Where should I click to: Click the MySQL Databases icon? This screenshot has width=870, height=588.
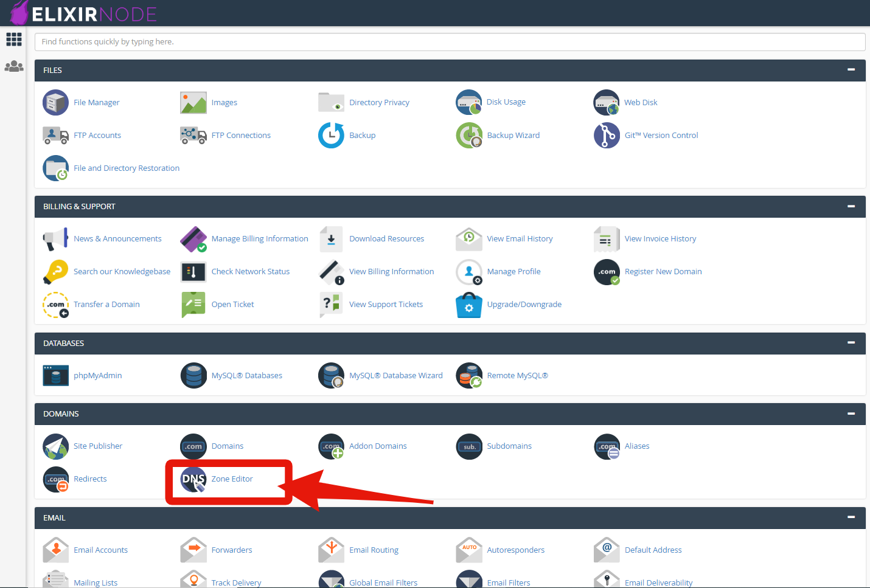[193, 375]
